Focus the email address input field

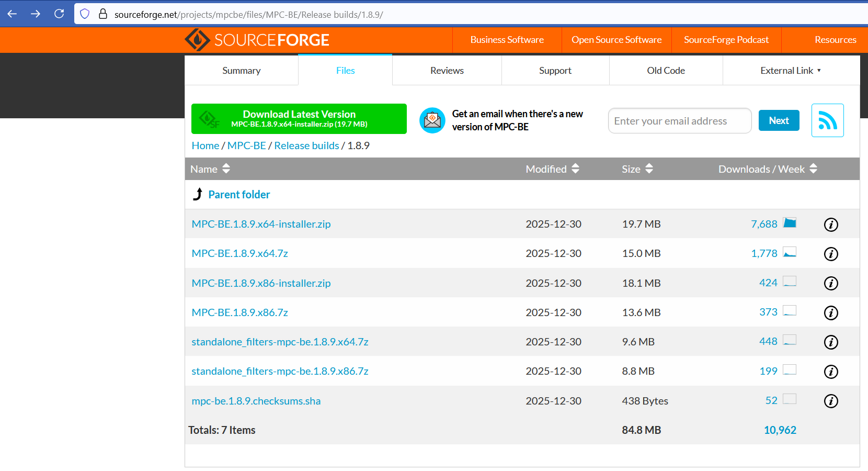680,121
